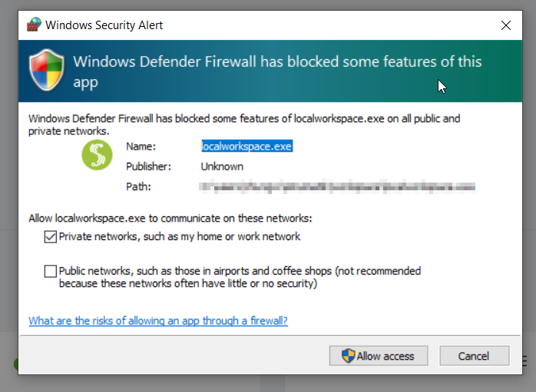536x392 pixels.
Task: Click the green localworkspace app icon
Action: (x=97, y=155)
